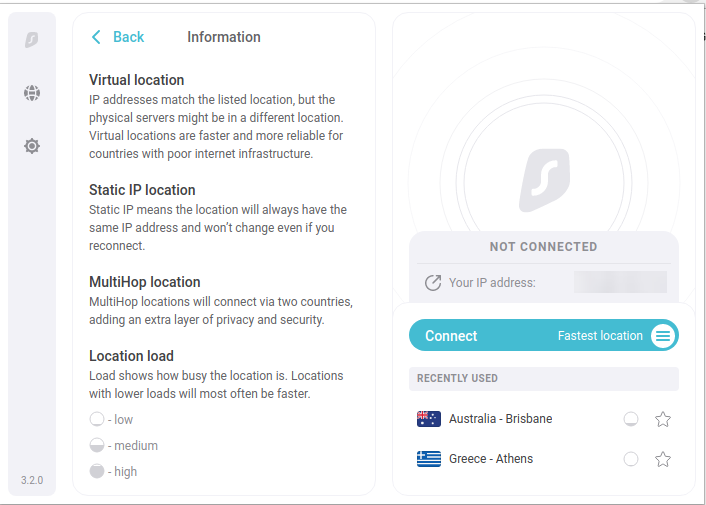Click the load indicator for Australia - Brisbane
The height and width of the screenshot is (505, 706).
click(630, 419)
